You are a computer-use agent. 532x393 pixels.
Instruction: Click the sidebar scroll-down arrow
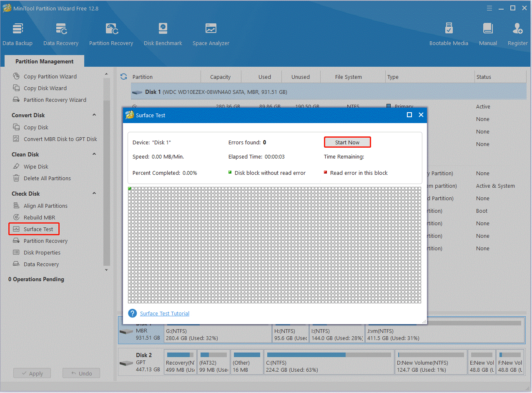(x=106, y=270)
